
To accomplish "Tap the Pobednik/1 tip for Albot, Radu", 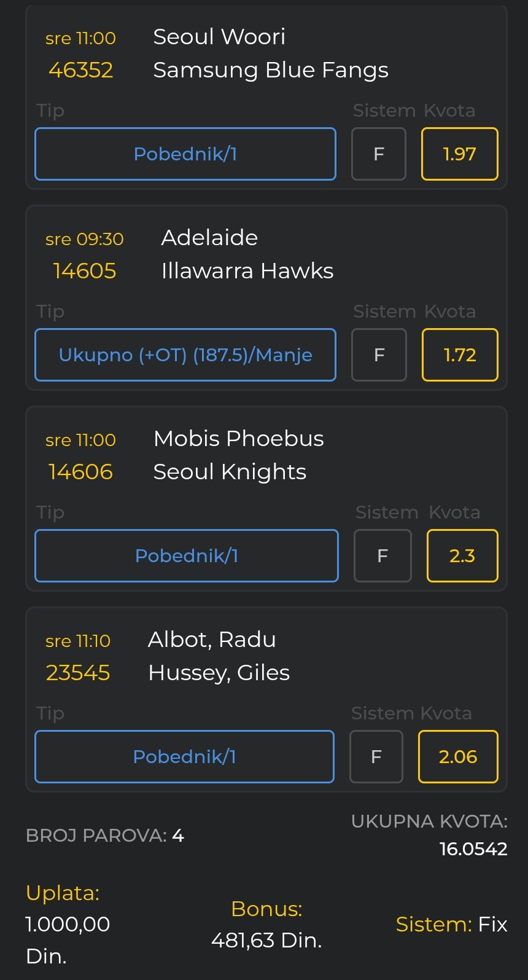I will 184,756.
